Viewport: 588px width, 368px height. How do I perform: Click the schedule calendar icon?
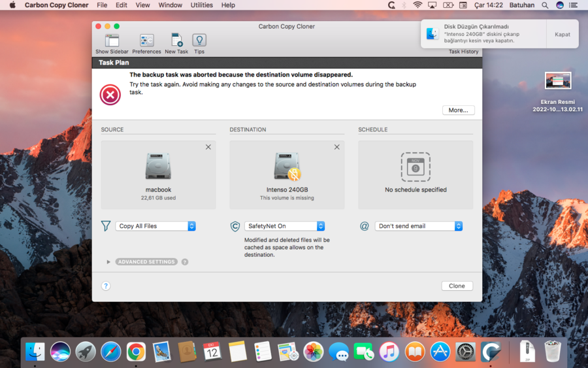click(x=416, y=167)
